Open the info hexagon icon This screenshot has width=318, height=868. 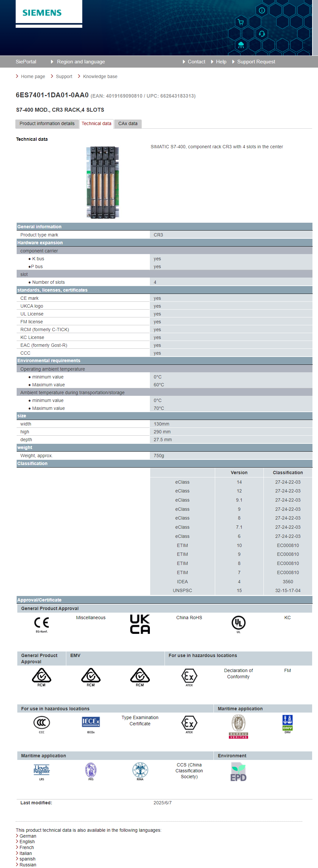262,10
